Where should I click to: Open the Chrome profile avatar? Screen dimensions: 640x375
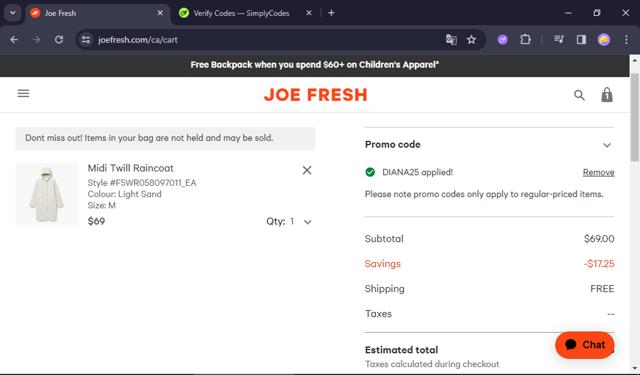coord(604,40)
